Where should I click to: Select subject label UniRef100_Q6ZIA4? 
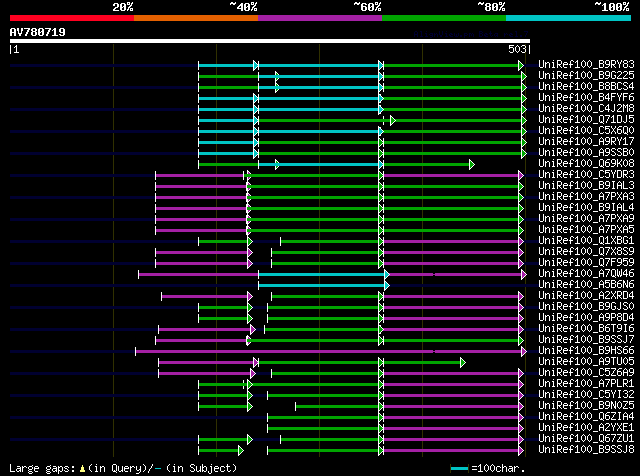point(586,417)
